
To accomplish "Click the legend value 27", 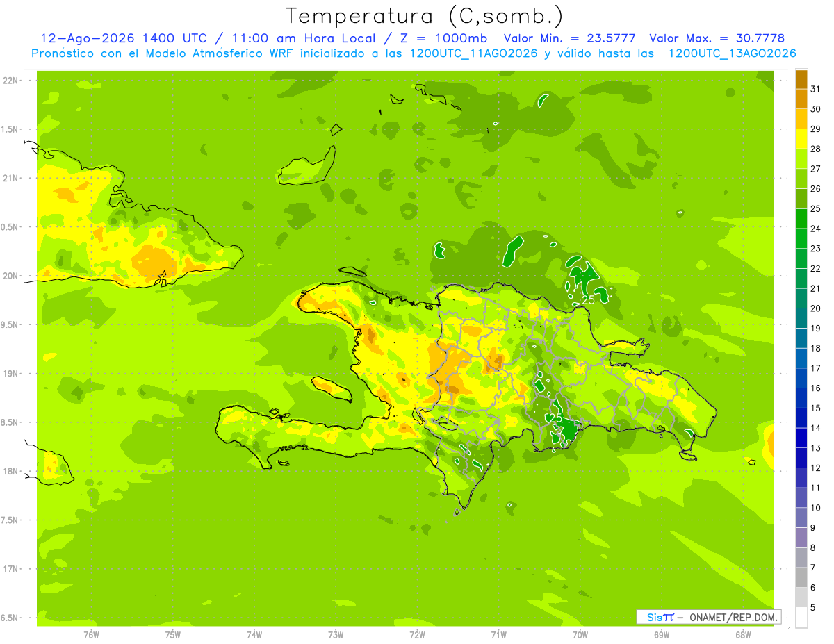I will click(816, 169).
